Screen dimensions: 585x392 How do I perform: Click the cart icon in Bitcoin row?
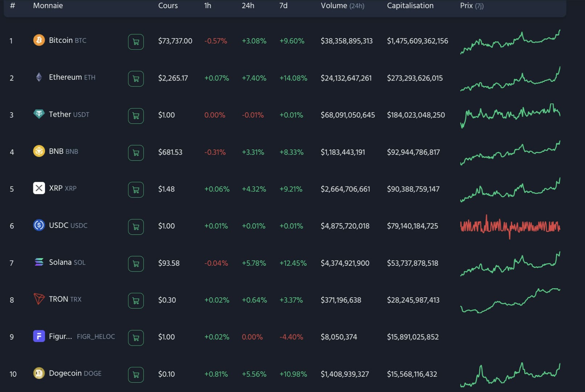point(136,42)
